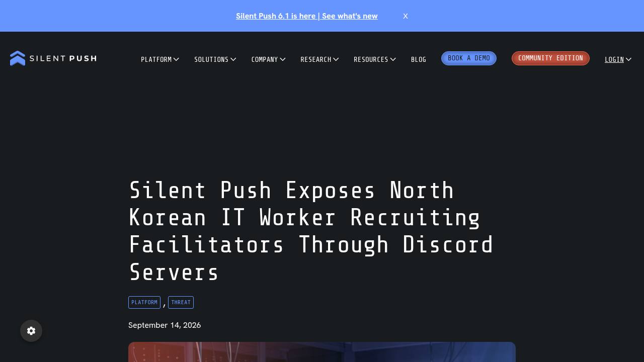Click the article hero image
This screenshot has width=644, height=362.
pyautogui.click(x=322, y=352)
